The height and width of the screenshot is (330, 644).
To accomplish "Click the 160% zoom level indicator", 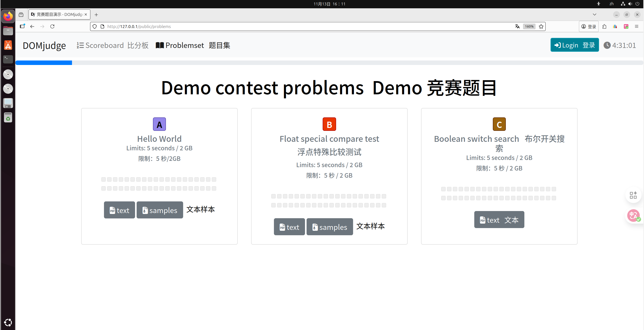I will 529,26.
